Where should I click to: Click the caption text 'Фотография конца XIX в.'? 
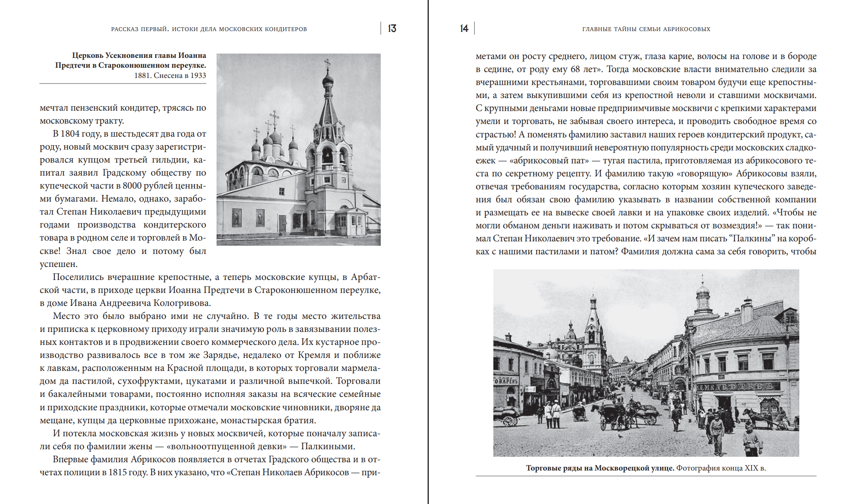tap(721, 468)
